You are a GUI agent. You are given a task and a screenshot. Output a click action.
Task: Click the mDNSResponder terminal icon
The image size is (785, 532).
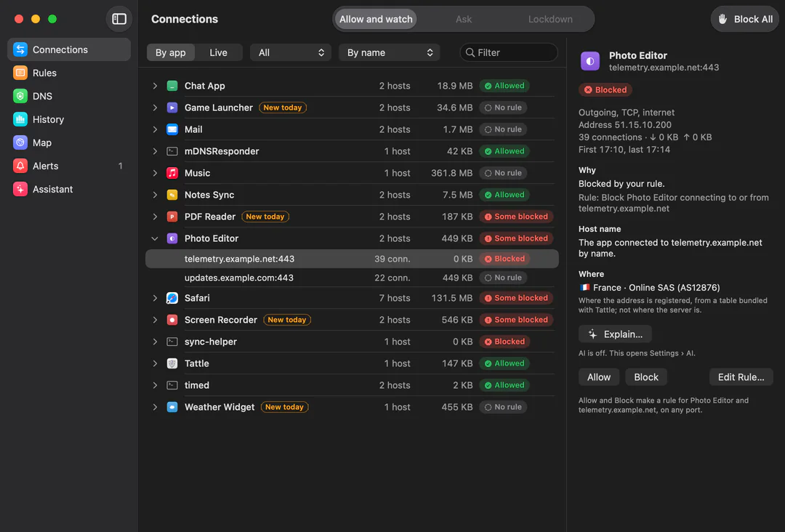click(x=172, y=151)
